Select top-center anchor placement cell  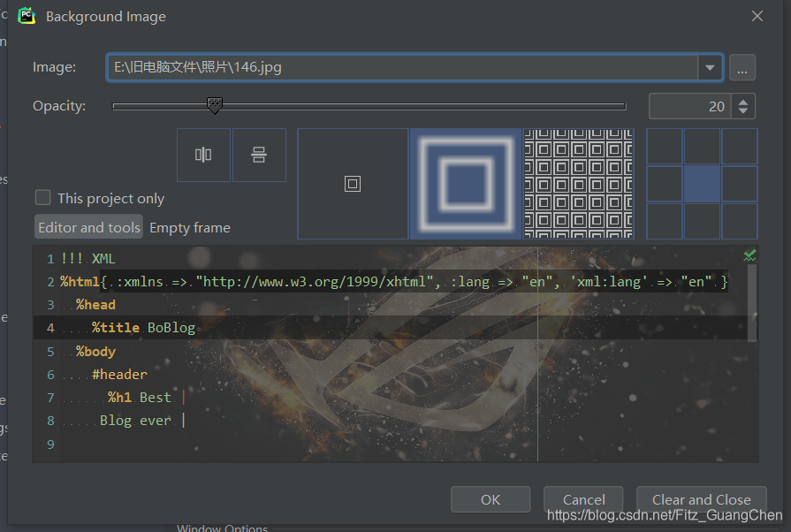[702, 146]
